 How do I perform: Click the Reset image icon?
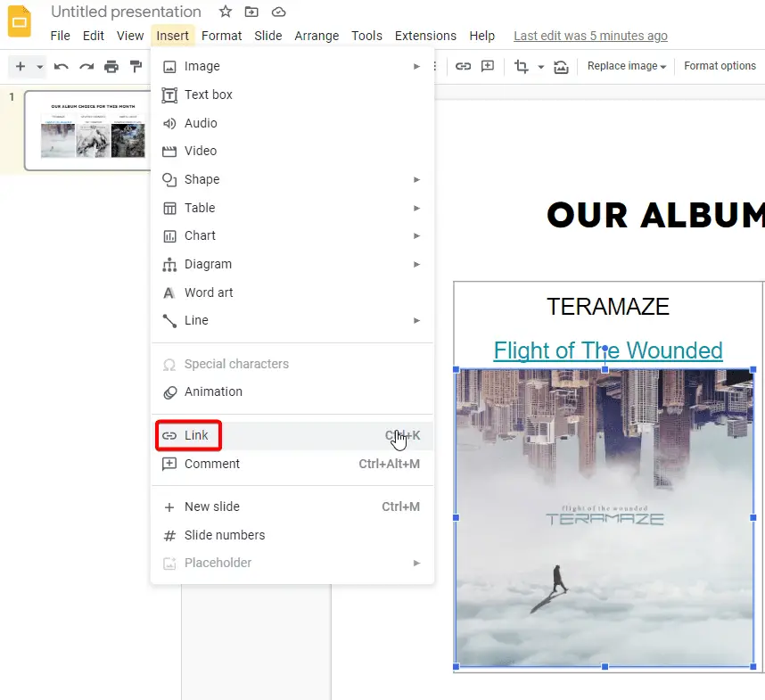pyautogui.click(x=561, y=67)
